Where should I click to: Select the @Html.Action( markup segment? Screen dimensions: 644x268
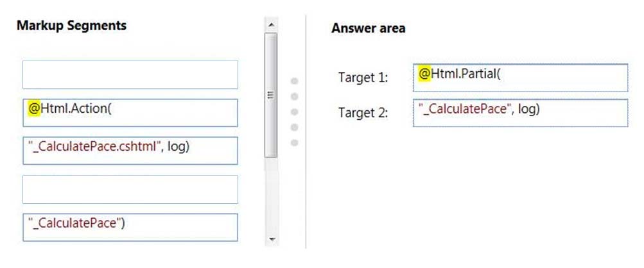coord(130,112)
